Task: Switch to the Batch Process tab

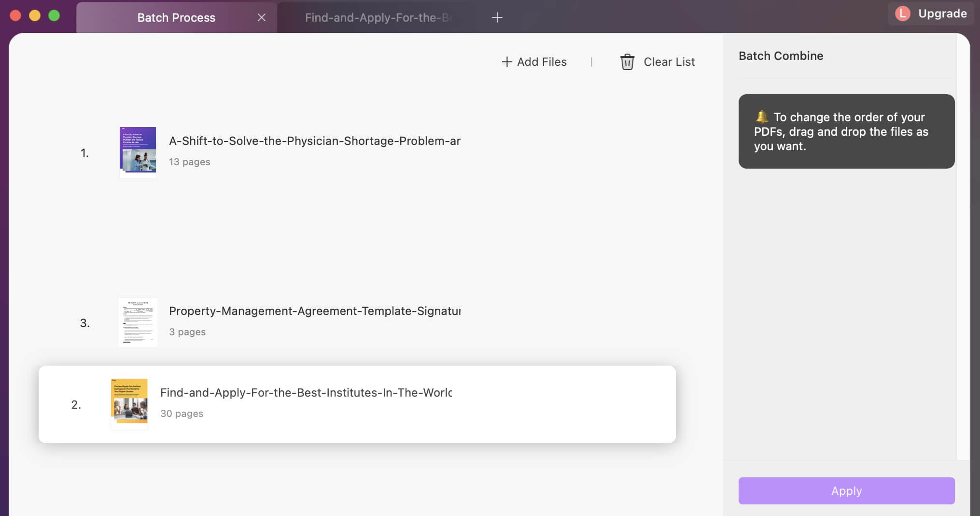Action: point(176,17)
